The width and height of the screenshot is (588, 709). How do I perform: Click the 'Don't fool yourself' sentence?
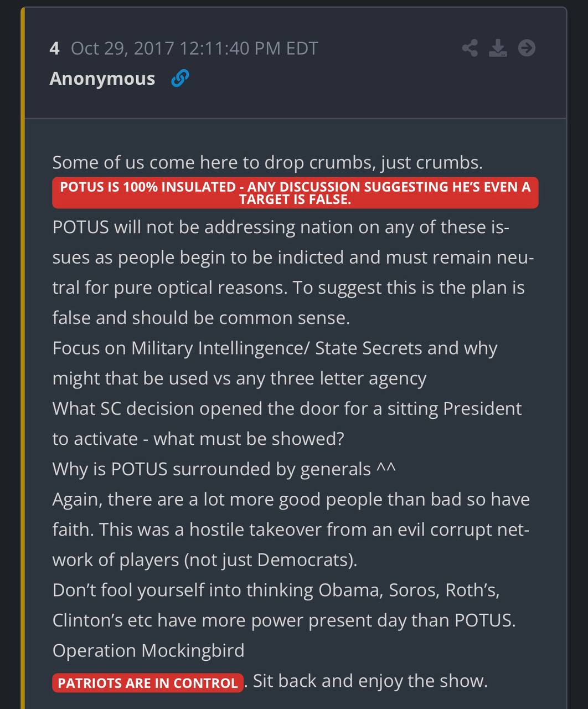[276, 590]
